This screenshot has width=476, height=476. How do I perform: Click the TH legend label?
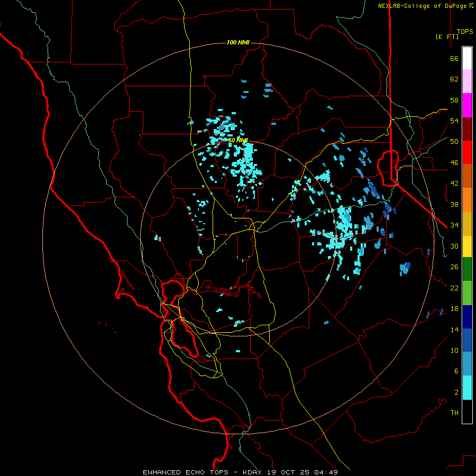tap(454, 413)
